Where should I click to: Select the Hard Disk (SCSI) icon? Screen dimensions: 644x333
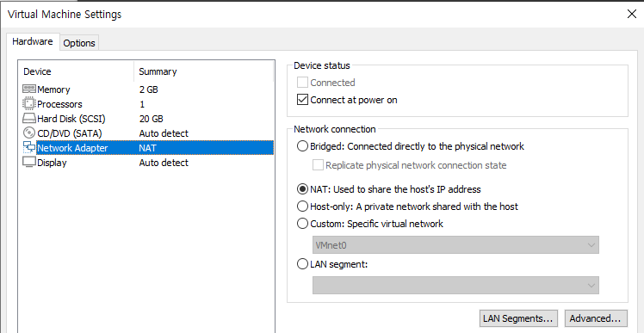(x=29, y=119)
